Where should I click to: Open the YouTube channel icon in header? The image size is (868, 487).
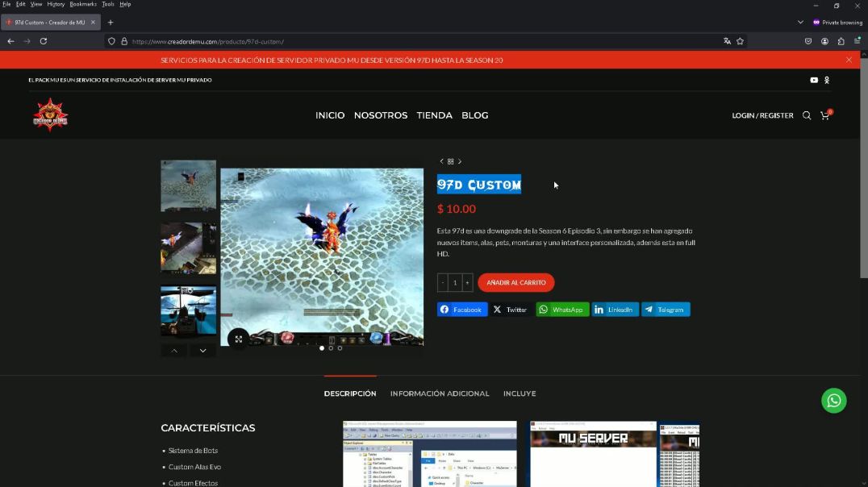click(x=814, y=81)
